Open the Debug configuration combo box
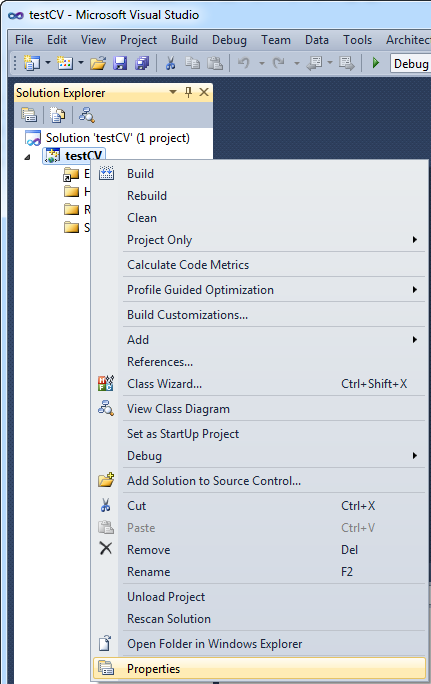 click(410, 64)
